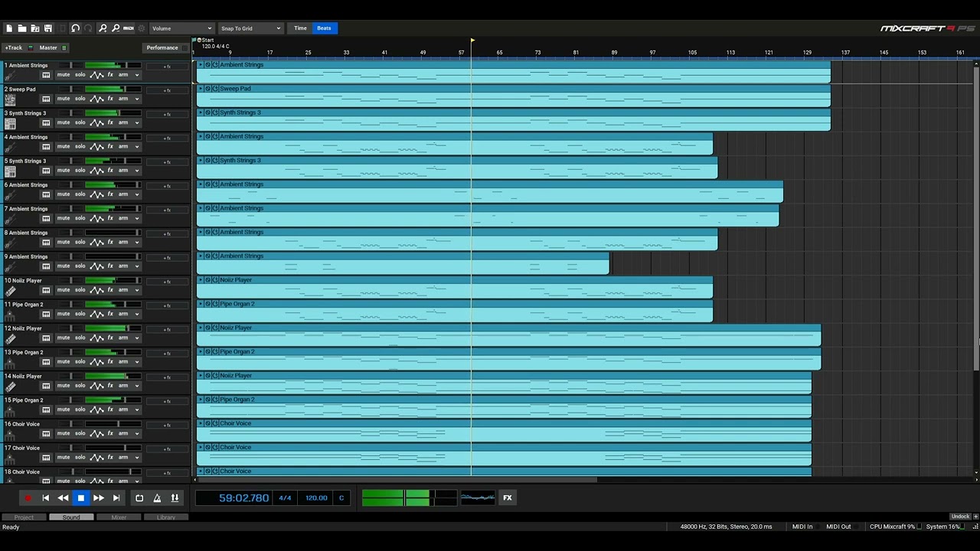This screenshot has width=980, height=551.
Task: Switch the timeline to Time mode
Action: 300,28
